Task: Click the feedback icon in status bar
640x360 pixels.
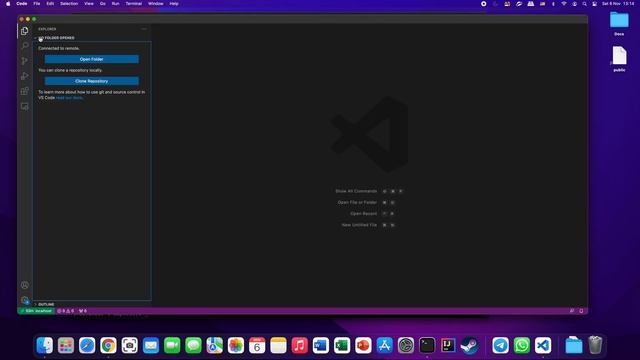Action: coord(572,311)
